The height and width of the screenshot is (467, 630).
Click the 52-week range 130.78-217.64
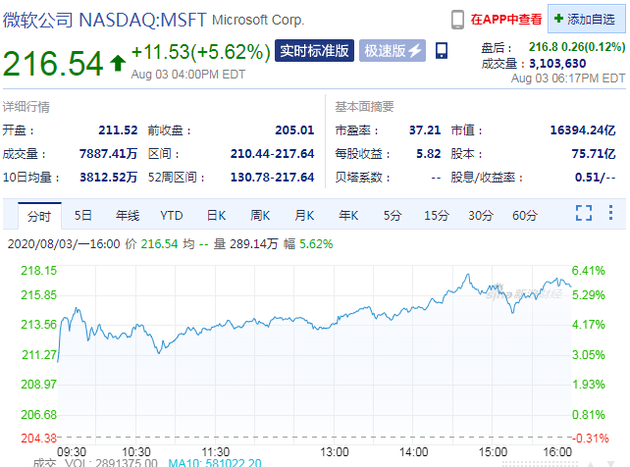point(272,177)
